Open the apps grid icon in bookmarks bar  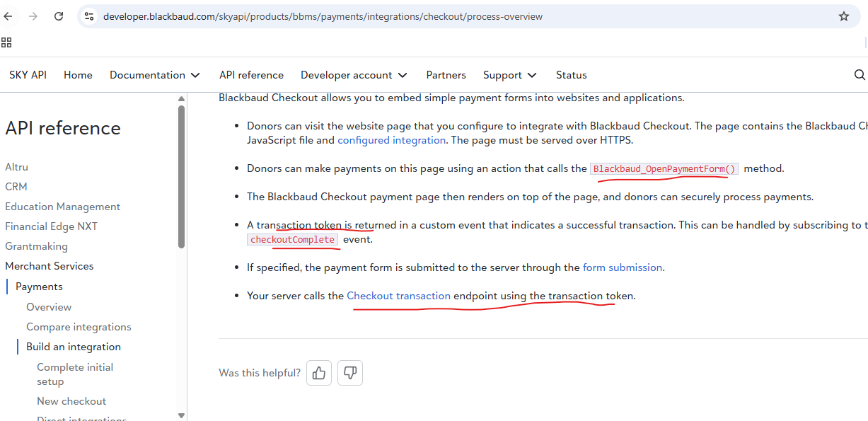pyautogui.click(x=6, y=42)
